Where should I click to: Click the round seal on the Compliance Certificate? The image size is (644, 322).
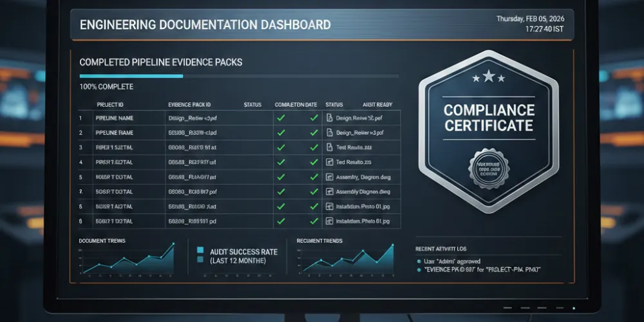(x=489, y=168)
